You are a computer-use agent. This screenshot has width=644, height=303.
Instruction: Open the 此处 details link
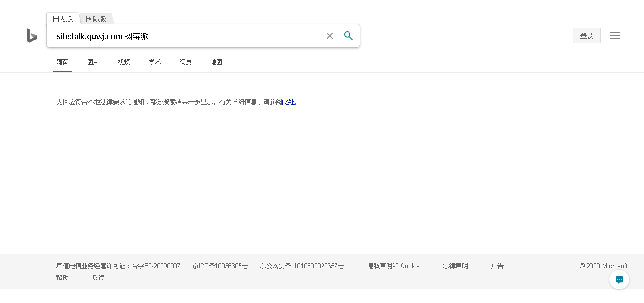click(x=288, y=102)
